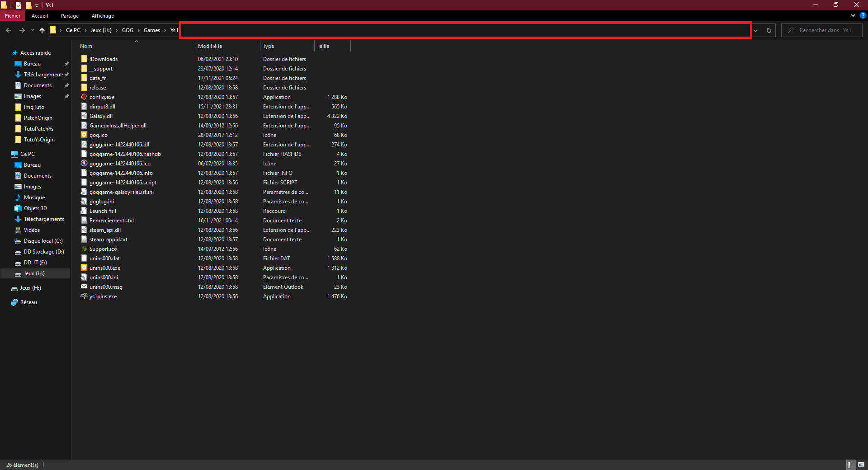
Task: Select the ys1plus.exe application file
Action: tap(103, 296)
